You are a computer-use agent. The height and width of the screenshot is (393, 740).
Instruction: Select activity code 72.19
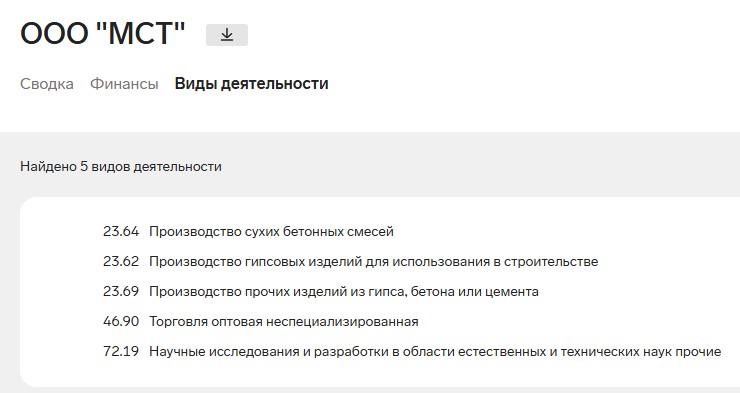(x=121, y=351)
